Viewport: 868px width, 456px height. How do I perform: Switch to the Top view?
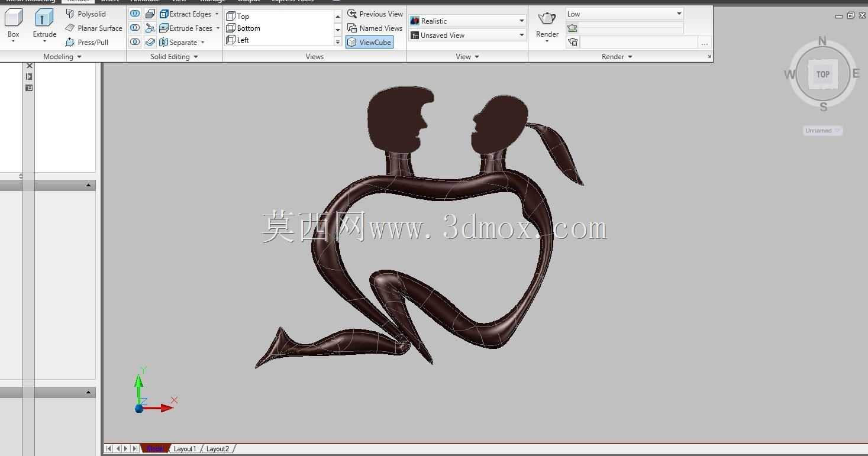(x=238, y=16)
